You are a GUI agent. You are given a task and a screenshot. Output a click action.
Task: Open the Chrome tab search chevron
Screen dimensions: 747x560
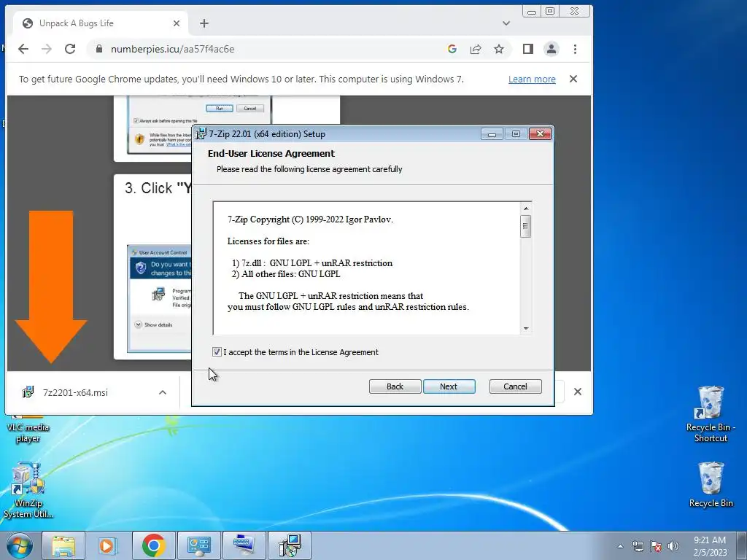click(506, 23)
